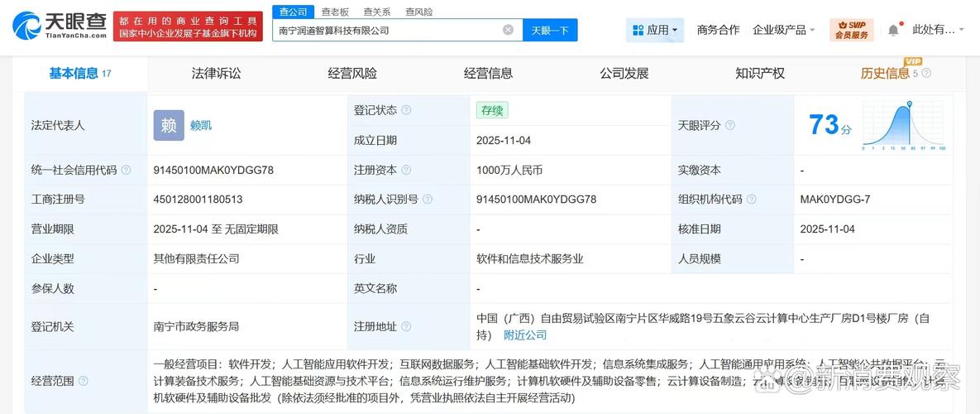Image resolution: width=980 pixels, height=414 pixels.
Task: Select organization code MAK0YDGG-7
Action: click(x=835, y=200)
